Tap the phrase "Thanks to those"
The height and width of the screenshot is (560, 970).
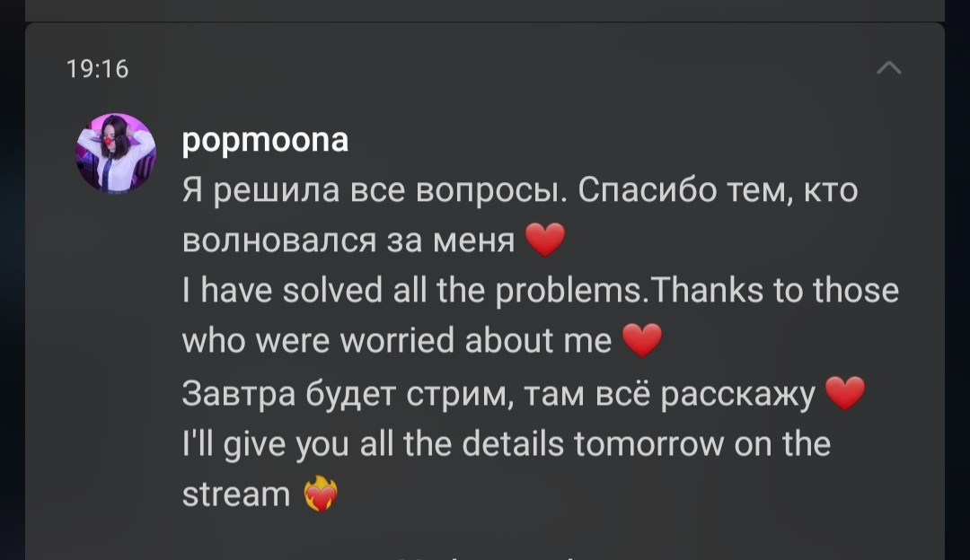coord(774,291)
